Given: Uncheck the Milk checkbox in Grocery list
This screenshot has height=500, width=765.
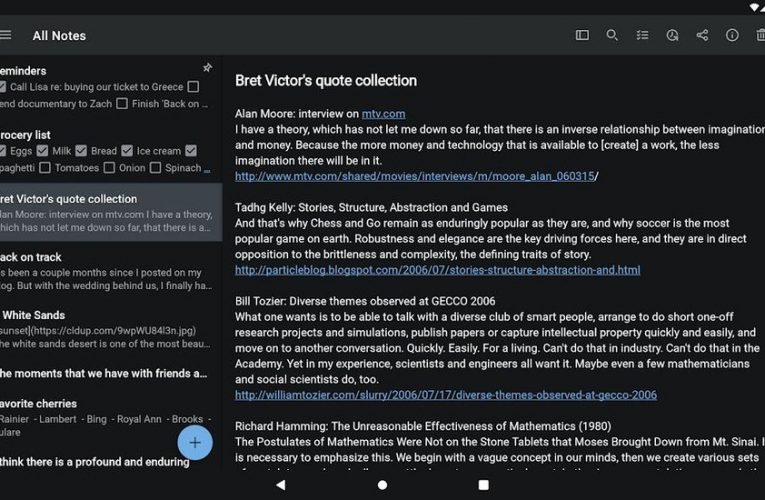Looking at the screenshot, I should [42, 151].
